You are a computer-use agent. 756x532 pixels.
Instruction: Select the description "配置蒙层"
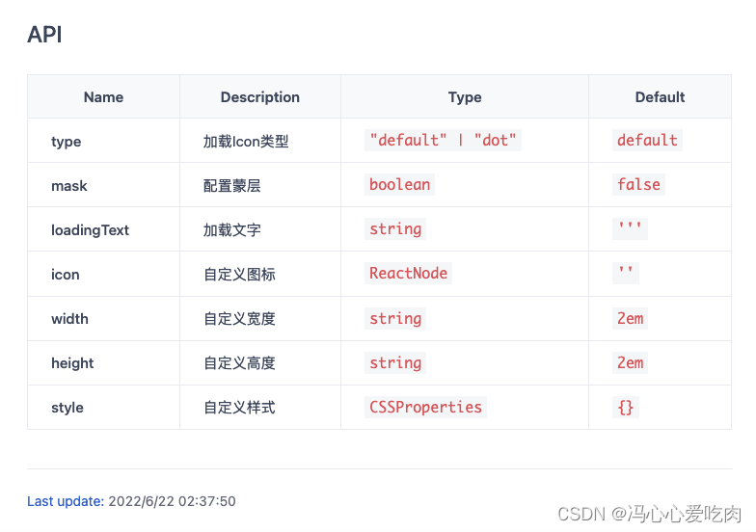(231, 186)
